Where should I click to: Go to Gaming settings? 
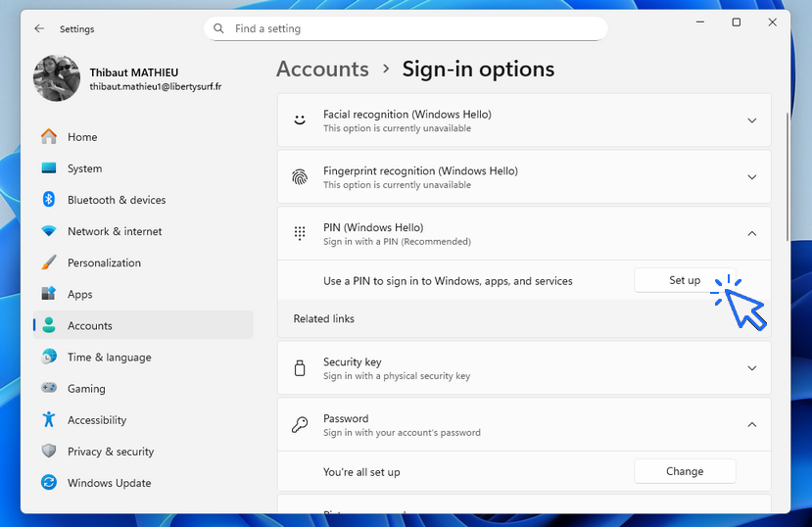point(143,388)
